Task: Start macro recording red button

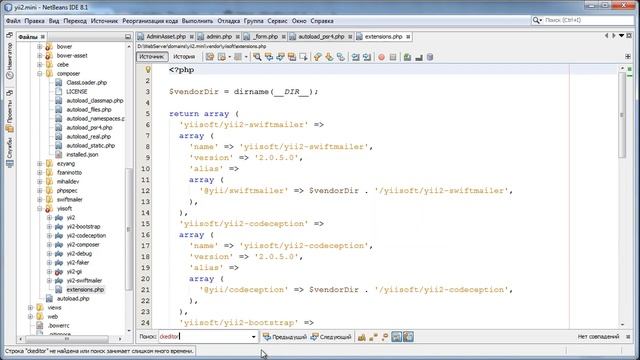Action: coord(381,57)
